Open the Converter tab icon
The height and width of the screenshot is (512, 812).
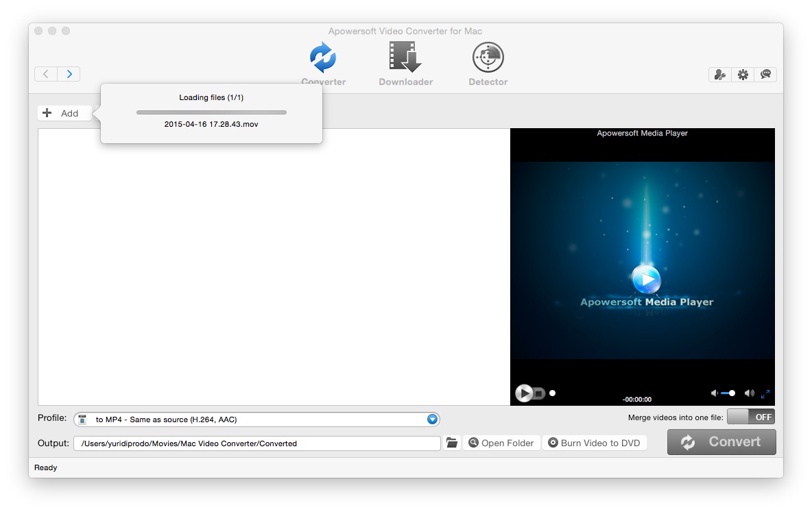(323, 58)
